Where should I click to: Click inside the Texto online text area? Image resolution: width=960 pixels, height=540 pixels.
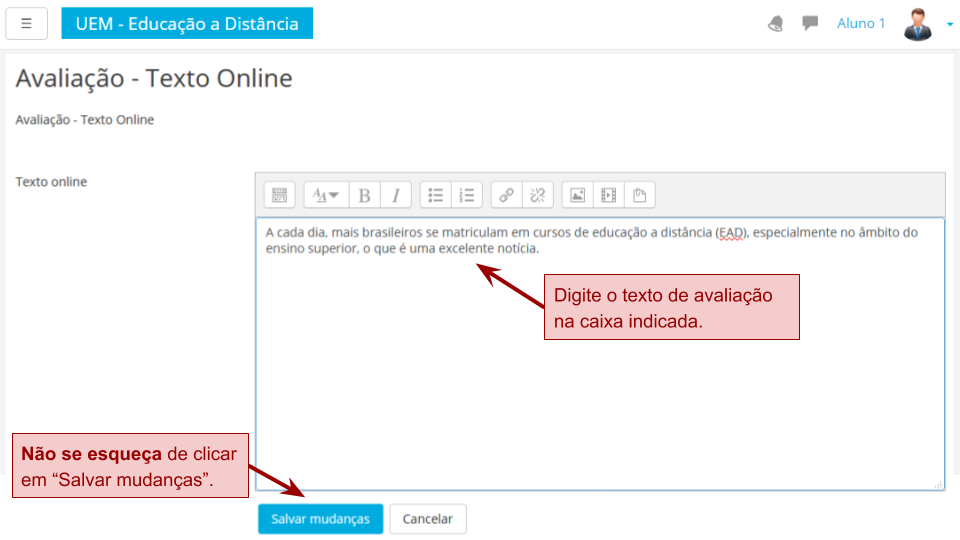pos(600,380)
